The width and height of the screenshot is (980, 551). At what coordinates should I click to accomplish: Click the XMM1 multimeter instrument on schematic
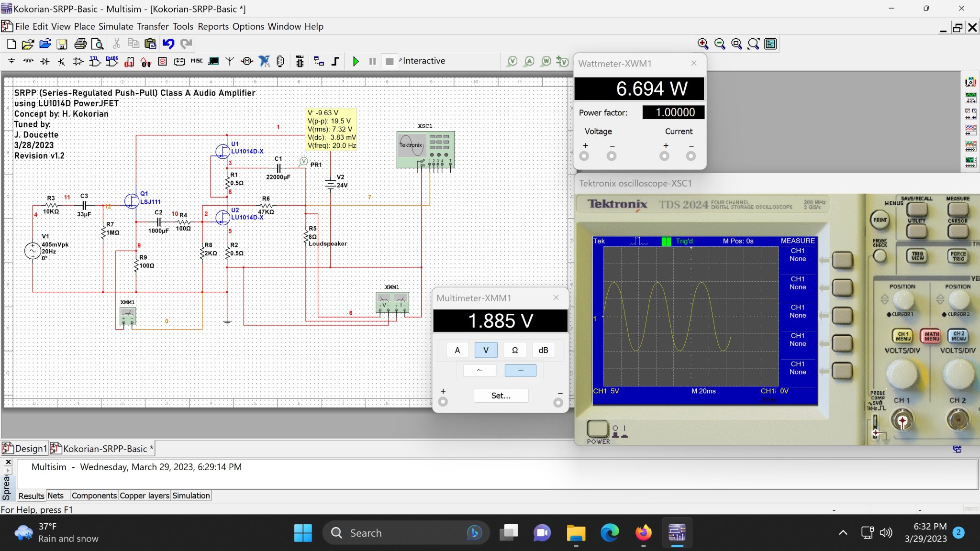coord(128,316)
